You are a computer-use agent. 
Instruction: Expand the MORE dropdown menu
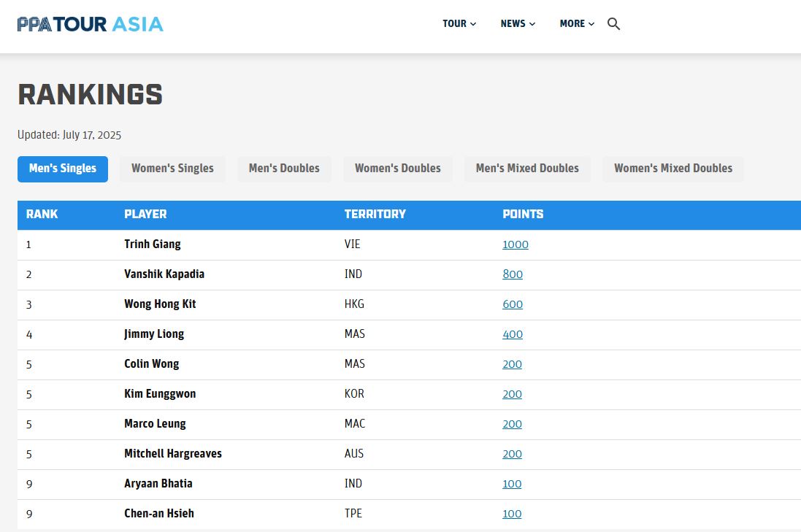[577, 23]
